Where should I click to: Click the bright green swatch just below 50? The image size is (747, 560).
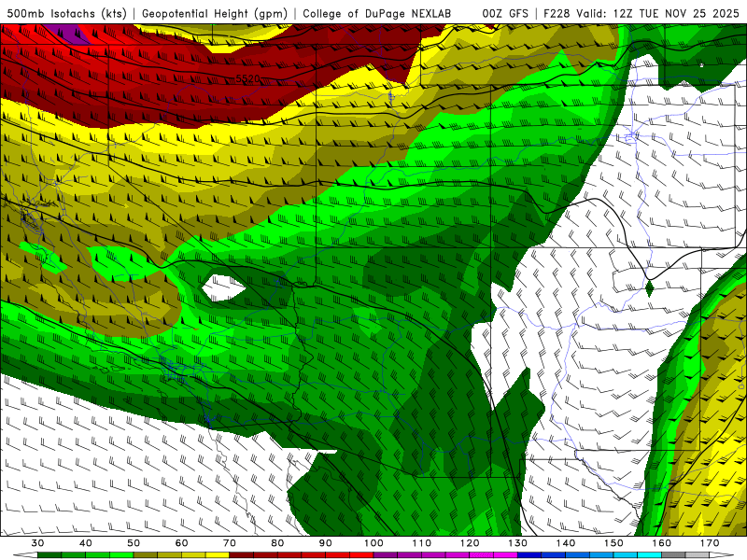[121, 555]
